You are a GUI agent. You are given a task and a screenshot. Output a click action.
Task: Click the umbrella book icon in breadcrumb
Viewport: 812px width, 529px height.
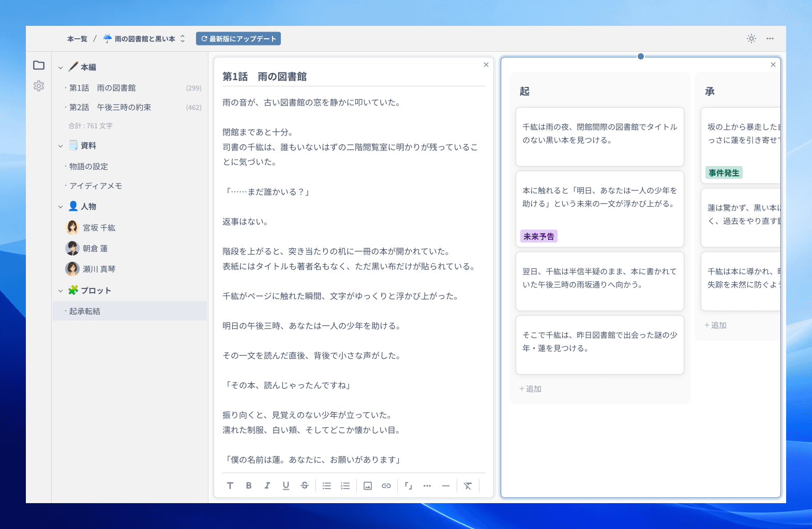pos(108,39)
